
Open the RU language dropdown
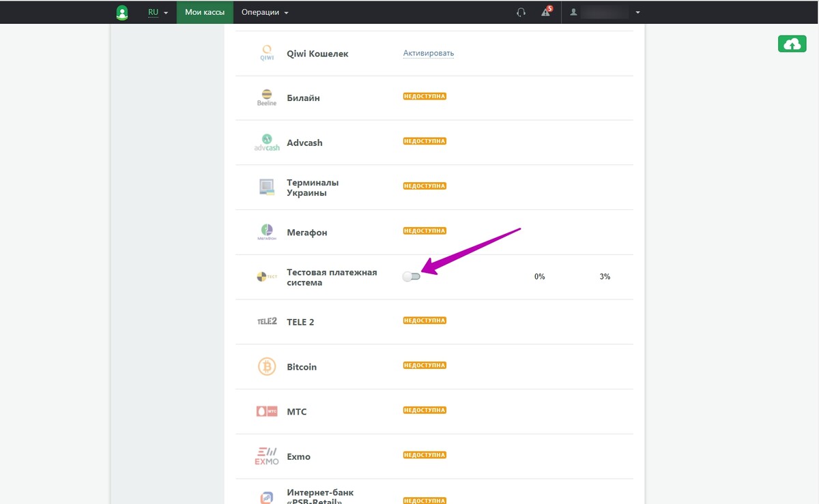coord(158,12)
